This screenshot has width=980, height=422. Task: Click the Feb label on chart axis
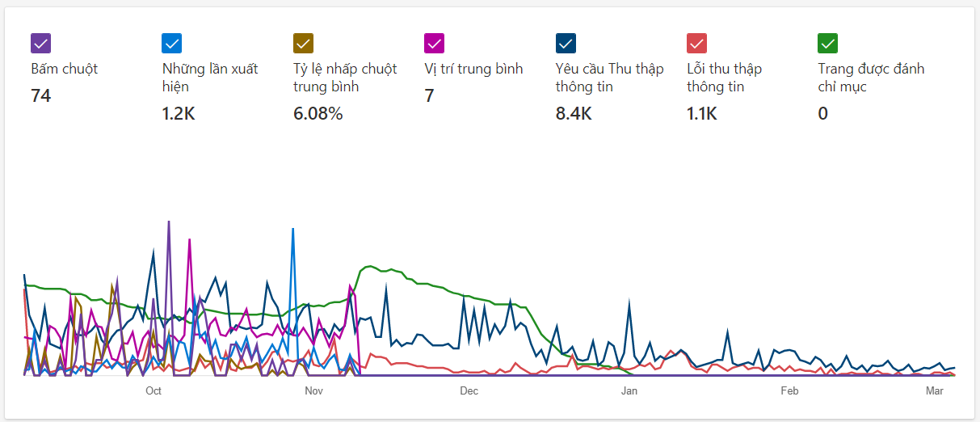point(789,391)
